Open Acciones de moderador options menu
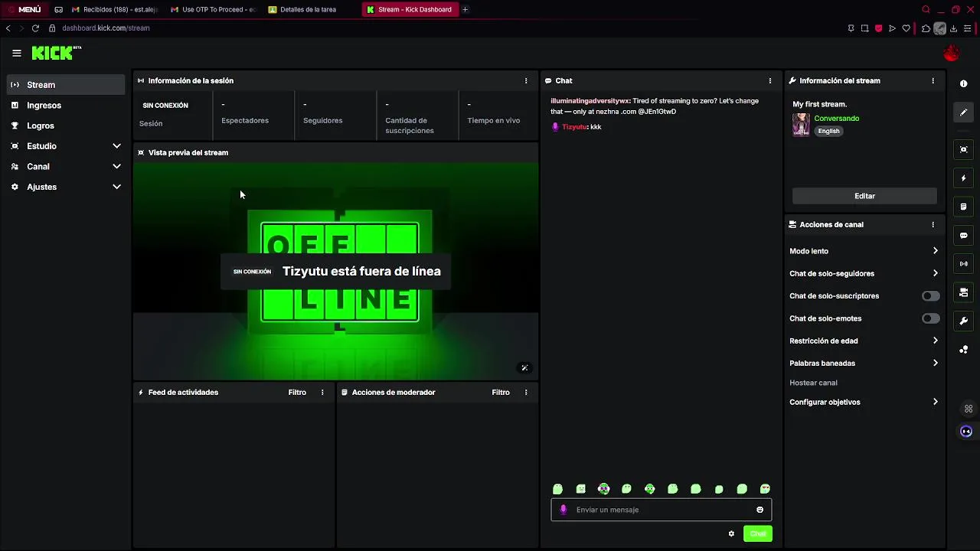Image resolution: width=980 pixels, height=551 pixels. [526, 393]
